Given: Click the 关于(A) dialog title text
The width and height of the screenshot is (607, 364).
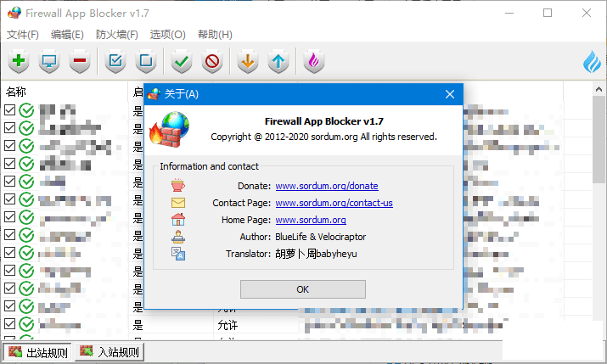Looking at the screenshot, I should [182, 94].
